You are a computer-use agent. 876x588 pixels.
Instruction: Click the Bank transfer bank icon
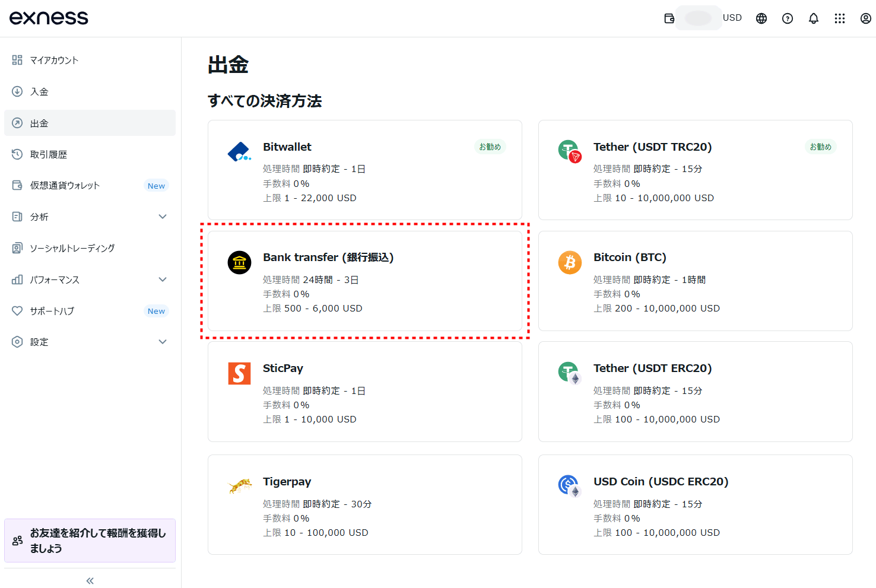click(240, 262)
